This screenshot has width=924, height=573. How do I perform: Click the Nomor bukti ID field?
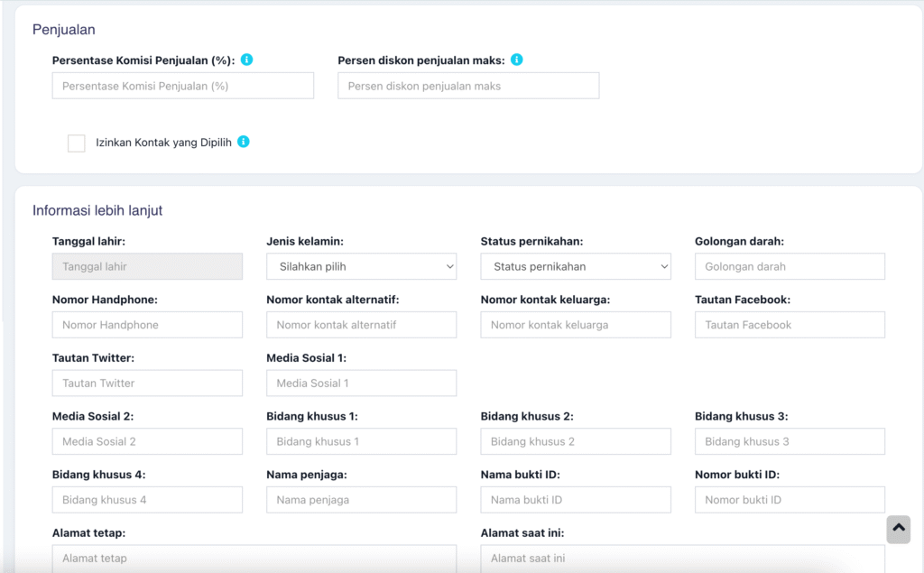790,500
